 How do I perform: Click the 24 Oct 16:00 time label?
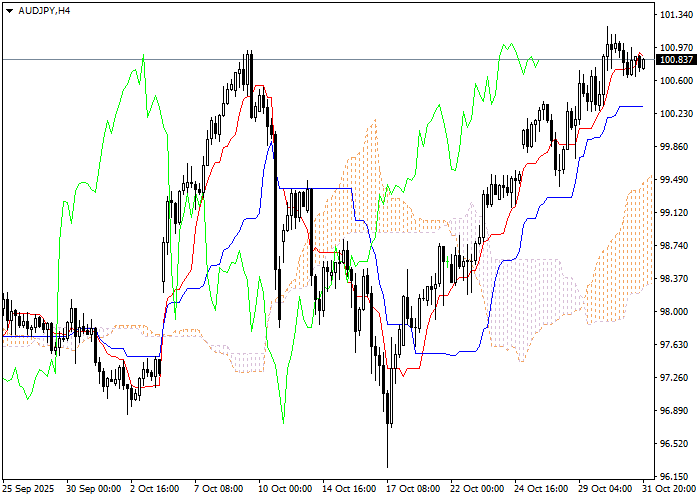click(542, 489)
